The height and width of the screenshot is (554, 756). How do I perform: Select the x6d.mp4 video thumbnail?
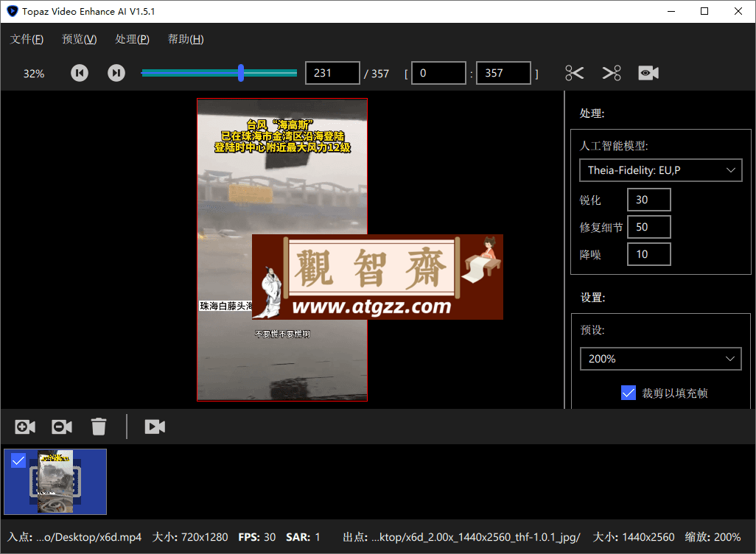(55, 482)
